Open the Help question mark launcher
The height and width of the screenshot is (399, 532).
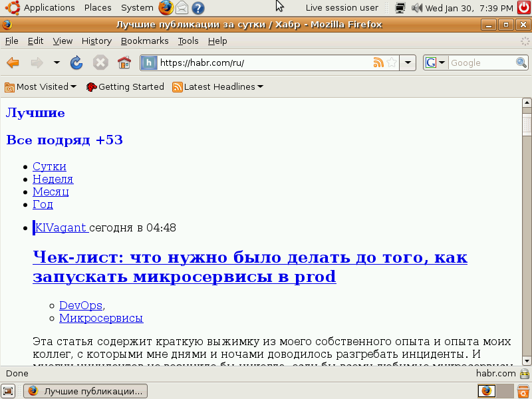(x=198, y=8)
